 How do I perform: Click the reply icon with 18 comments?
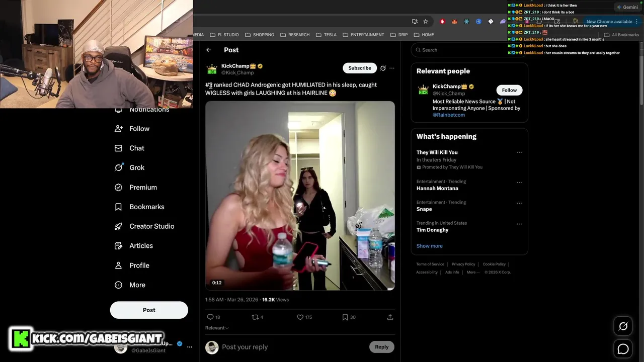click(210, 317)
